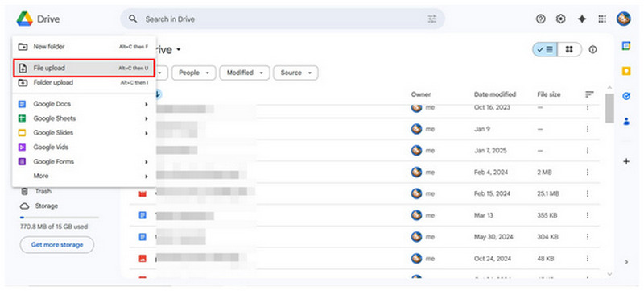Open Storage in the sidebar
The height and width of the screenshot is (291, 644).
(x=39, y=206)
